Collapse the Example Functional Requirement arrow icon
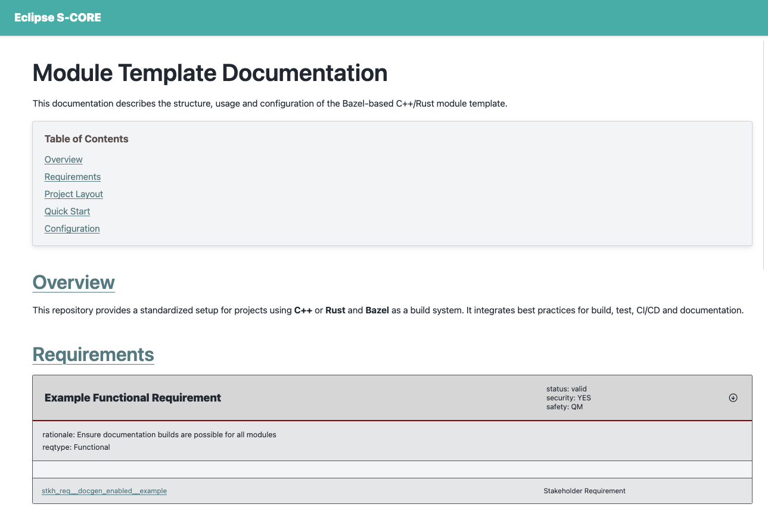The width and height of the screenshot is (768, 532). click(733, 398)
